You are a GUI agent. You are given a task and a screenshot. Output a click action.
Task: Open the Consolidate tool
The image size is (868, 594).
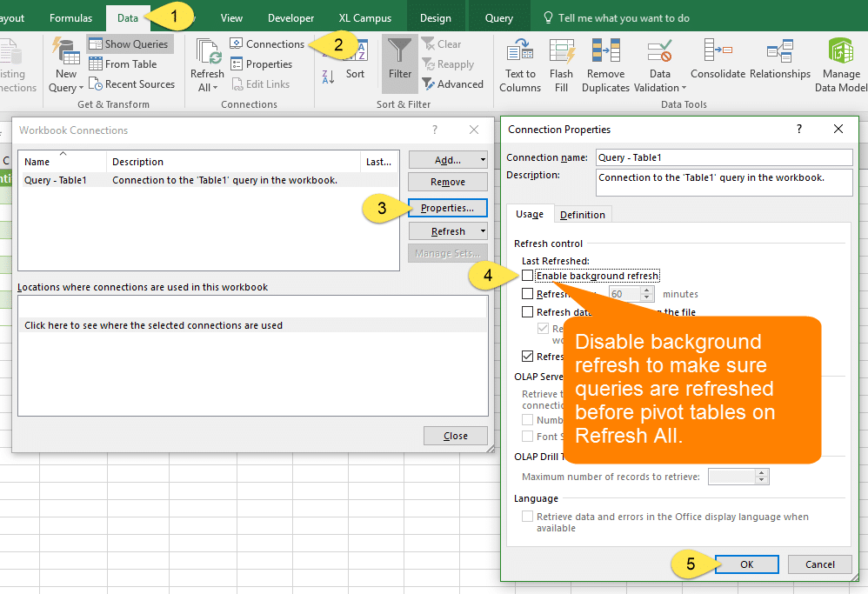click(718, 51)
